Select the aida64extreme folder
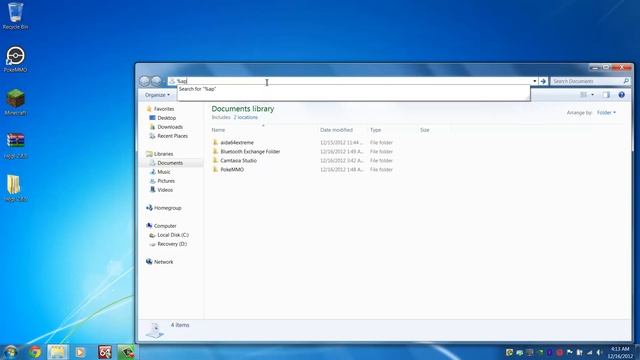The width and height of the screenshot is (640, 360). click(x=237, y=142)
